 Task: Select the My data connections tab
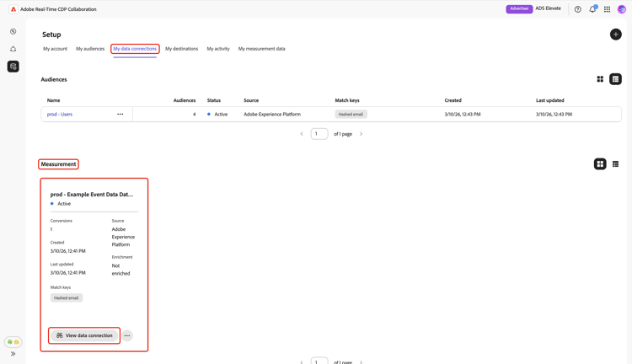point(135,49)
